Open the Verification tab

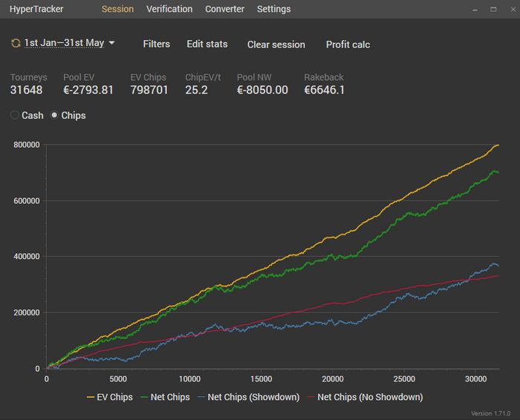tap(169, 9)
